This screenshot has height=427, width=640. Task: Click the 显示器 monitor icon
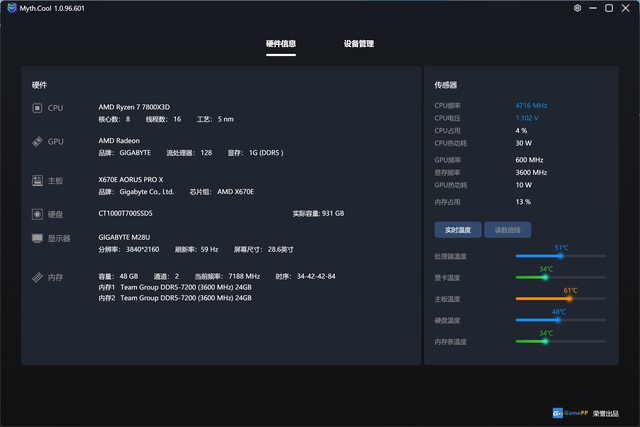click(x=37, y=238)
